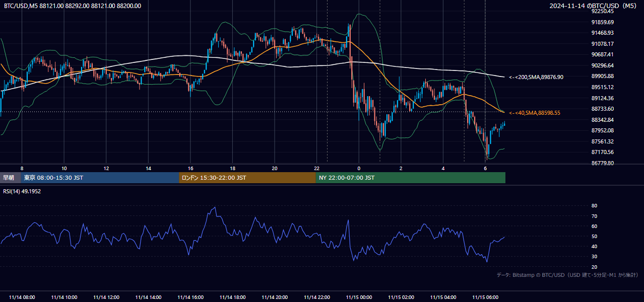Image resolution: width=644 pixels, height=302 pixels.
Task: Click the time label 11/14 10:00
Action: (64, 297)
